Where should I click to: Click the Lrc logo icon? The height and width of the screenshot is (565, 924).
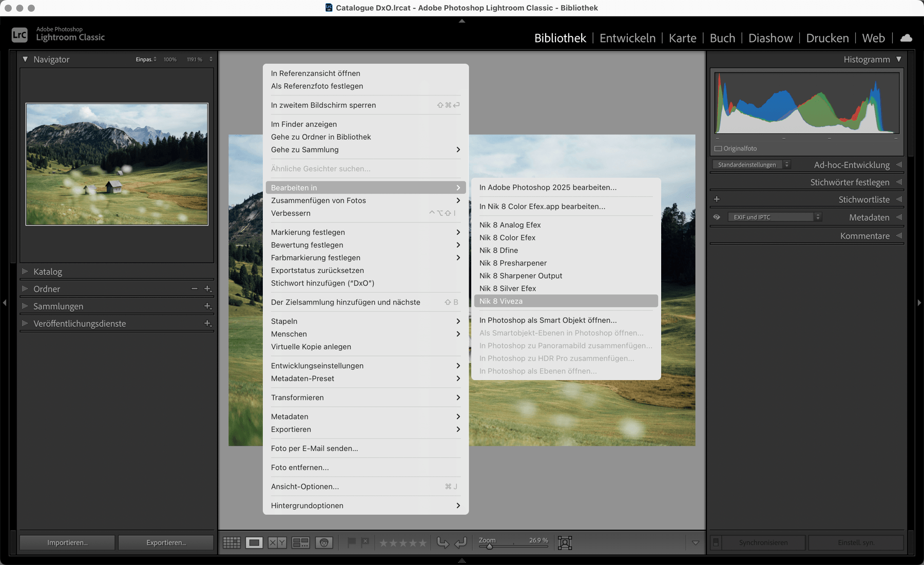click(x=20, y=35)
